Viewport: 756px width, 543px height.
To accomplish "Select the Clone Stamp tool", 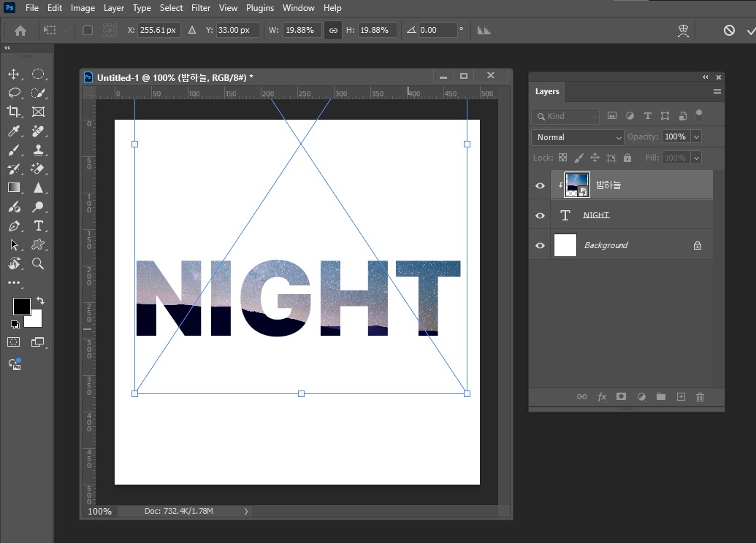I will coord(38,150).
